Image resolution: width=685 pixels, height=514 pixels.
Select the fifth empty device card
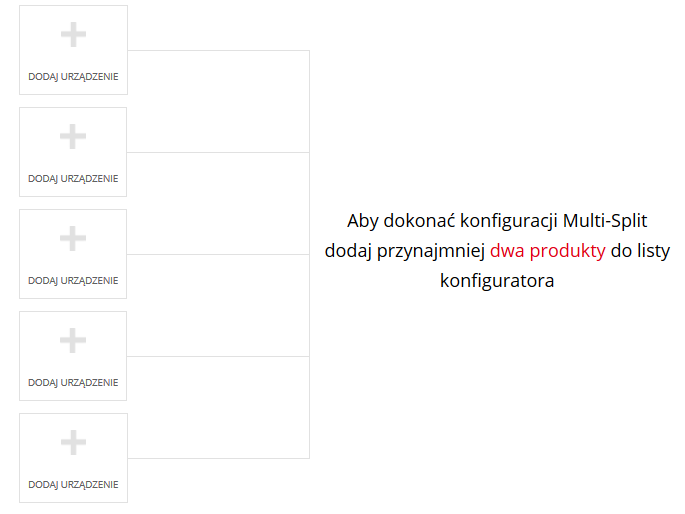point(73,458)
